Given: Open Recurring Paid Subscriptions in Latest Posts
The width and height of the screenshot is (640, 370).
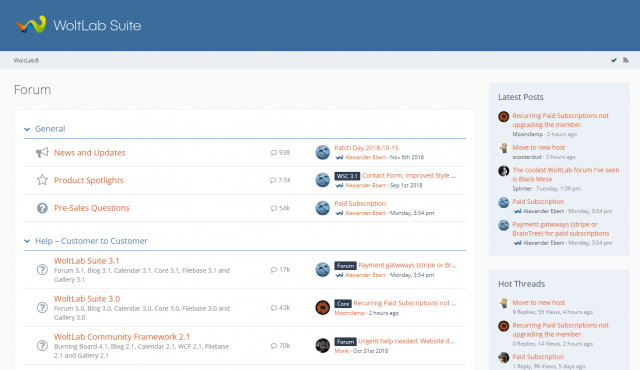Looking at the screenshot, I should pos(560,120).
